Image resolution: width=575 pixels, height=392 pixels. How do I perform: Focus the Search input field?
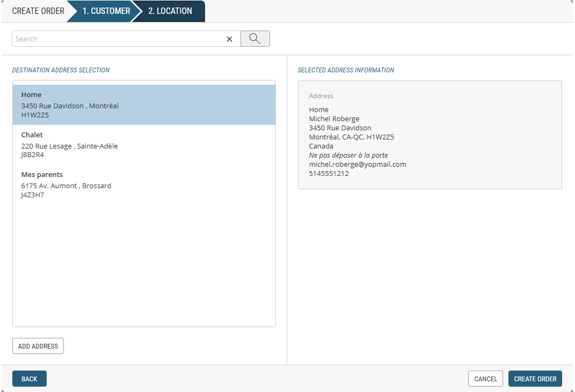click(118, 39)
